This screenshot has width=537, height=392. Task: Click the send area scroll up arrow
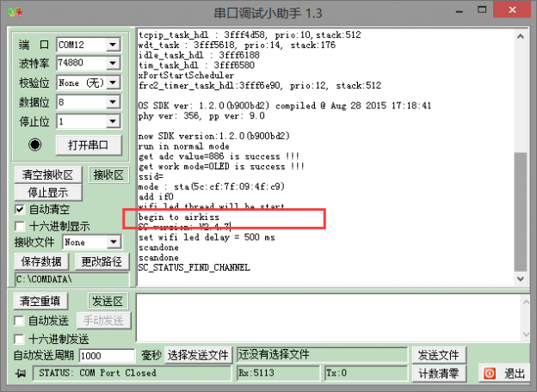pos(525,302)
